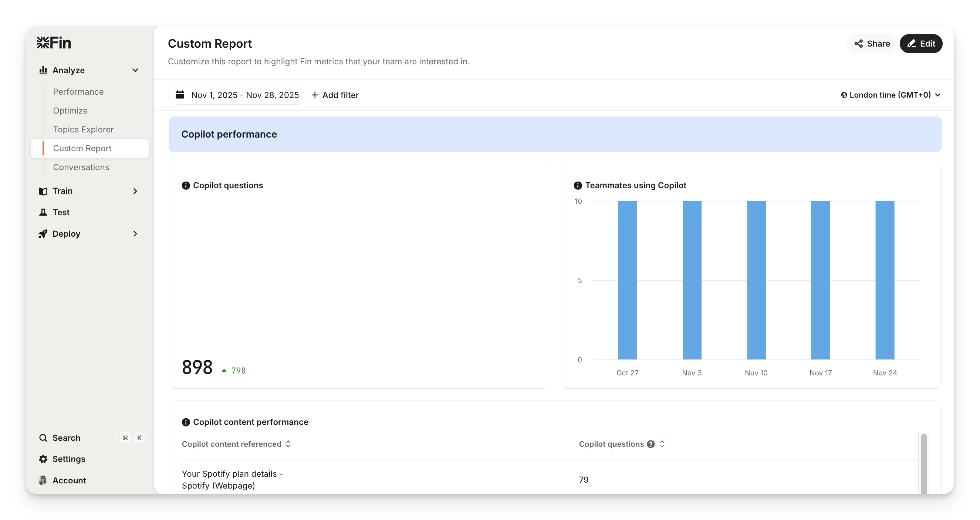980x520 pixels.
Task: Click the Share button
Action: (x=872, y=44)
